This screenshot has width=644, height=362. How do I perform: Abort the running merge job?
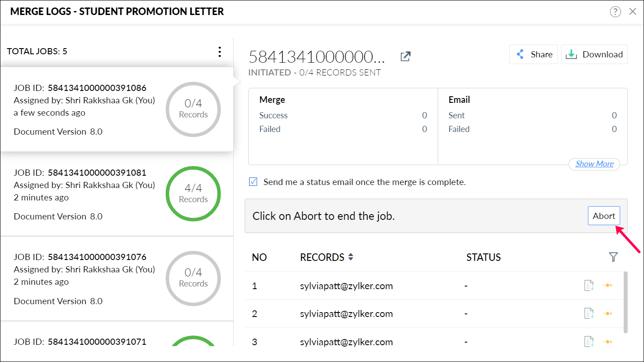tap(604, 216)
